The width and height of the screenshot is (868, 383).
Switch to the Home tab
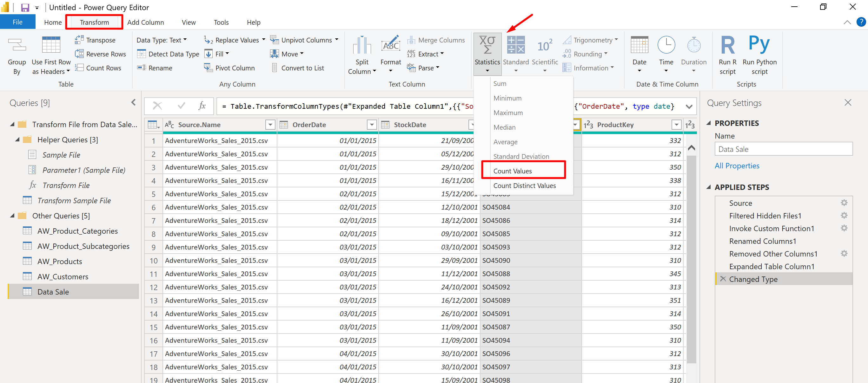click(x=53, y=22)
